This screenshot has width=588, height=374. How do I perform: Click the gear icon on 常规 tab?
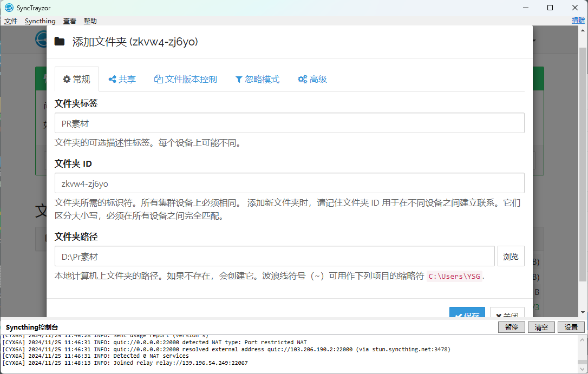coord(67,79)
